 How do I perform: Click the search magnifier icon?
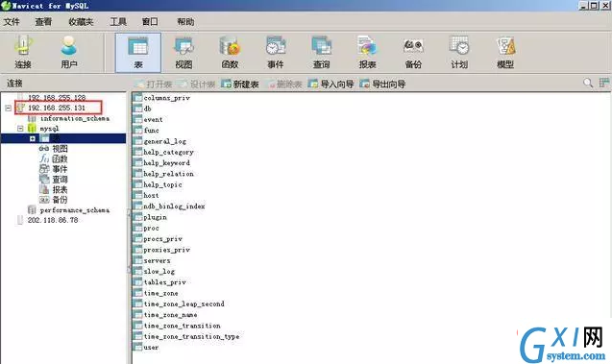[588, 83]
